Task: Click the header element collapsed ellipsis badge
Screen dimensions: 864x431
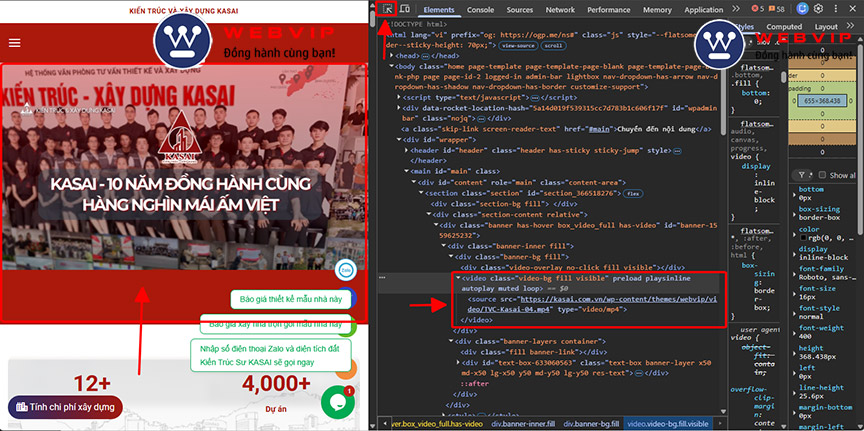Action: click(677, 150)
